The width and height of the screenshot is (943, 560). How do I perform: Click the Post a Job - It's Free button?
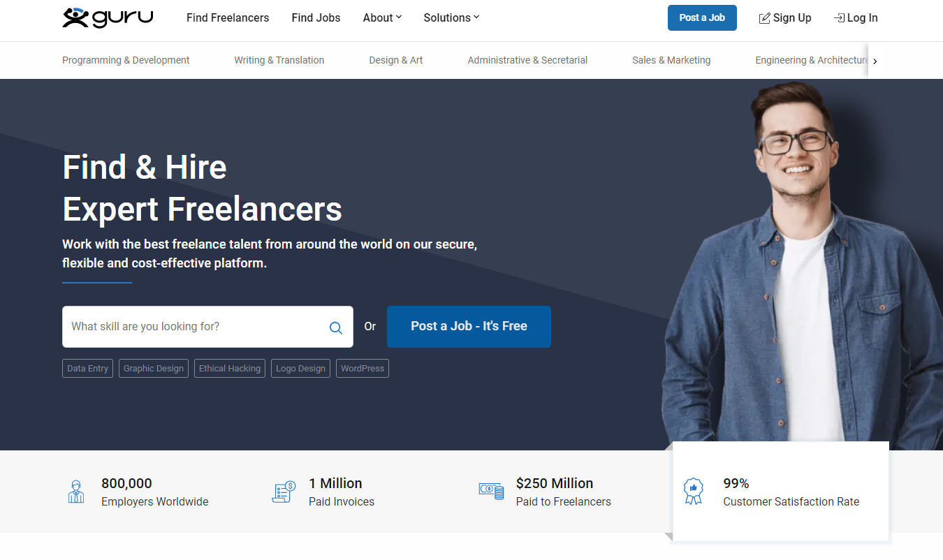coord(469,326)
